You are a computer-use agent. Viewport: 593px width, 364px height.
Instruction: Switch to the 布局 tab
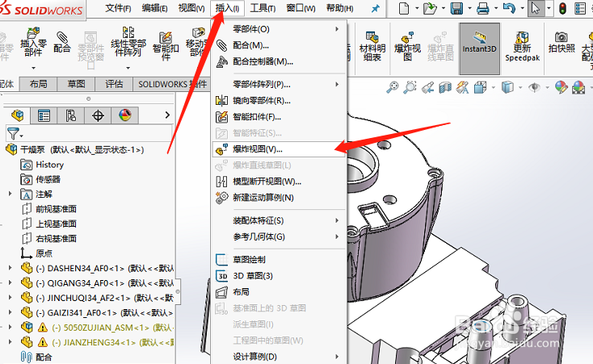coord(39,84)
